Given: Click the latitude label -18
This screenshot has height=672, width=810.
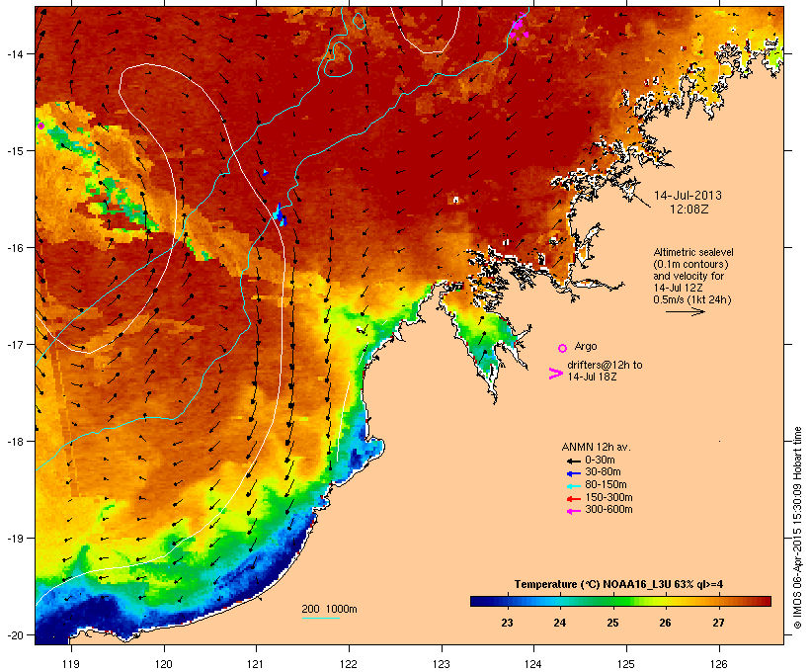Looking at the screenshot, I should point(14,442).
